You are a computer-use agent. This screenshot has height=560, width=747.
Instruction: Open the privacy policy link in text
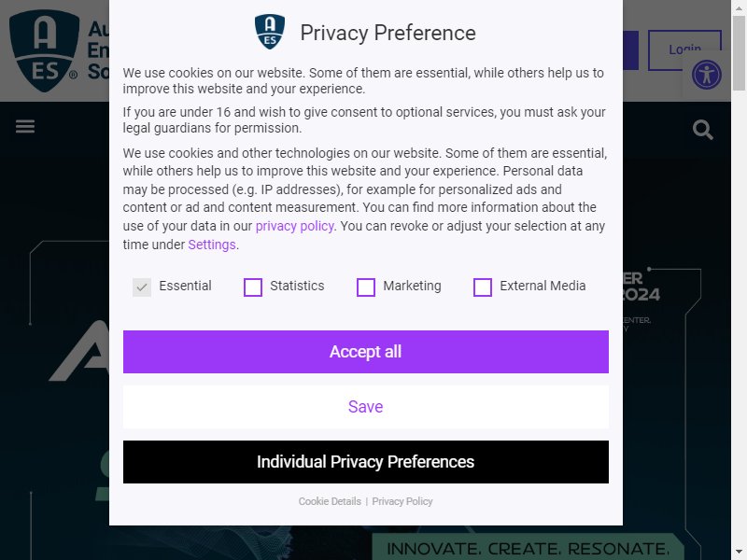point(294,226)
